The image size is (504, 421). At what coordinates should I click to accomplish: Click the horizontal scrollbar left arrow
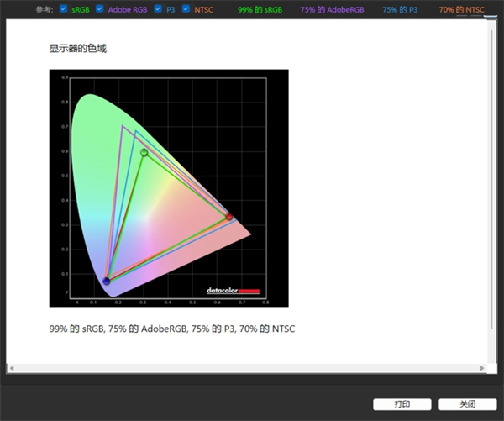coord(11,368)
